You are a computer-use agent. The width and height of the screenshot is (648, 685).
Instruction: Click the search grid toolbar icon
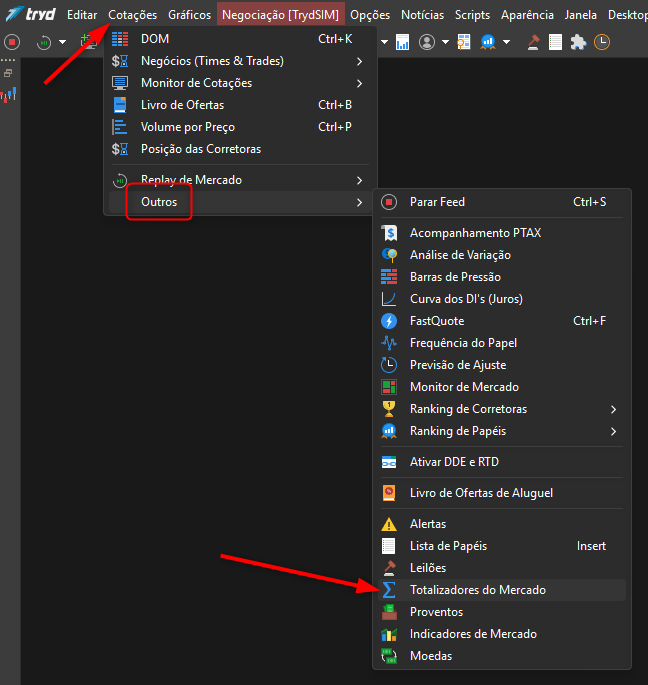coord(464,42)
